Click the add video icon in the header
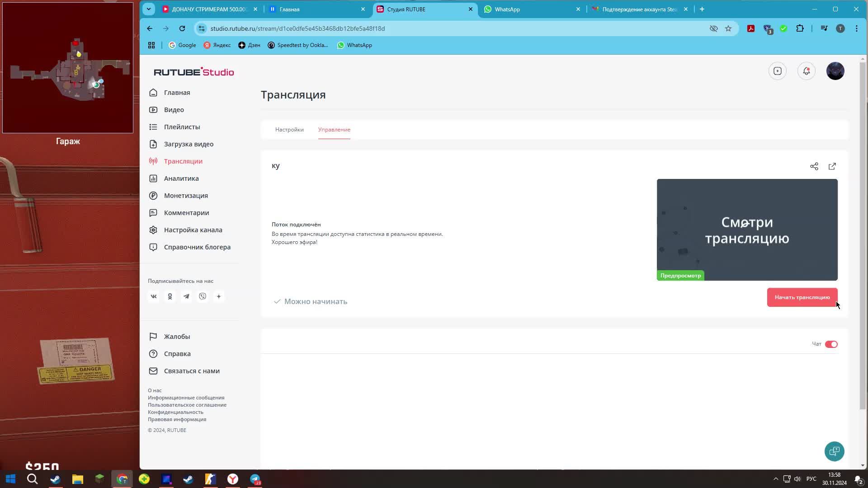 point(777,71)
